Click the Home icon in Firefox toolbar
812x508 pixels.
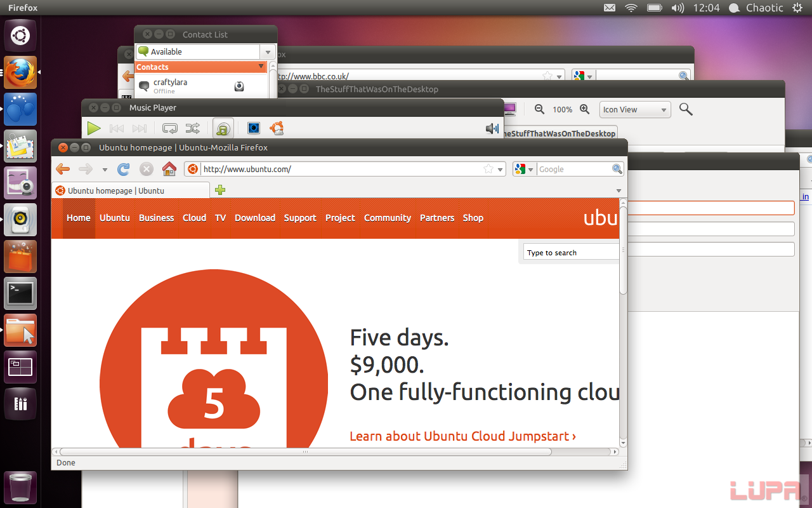[x=169, y=169]
